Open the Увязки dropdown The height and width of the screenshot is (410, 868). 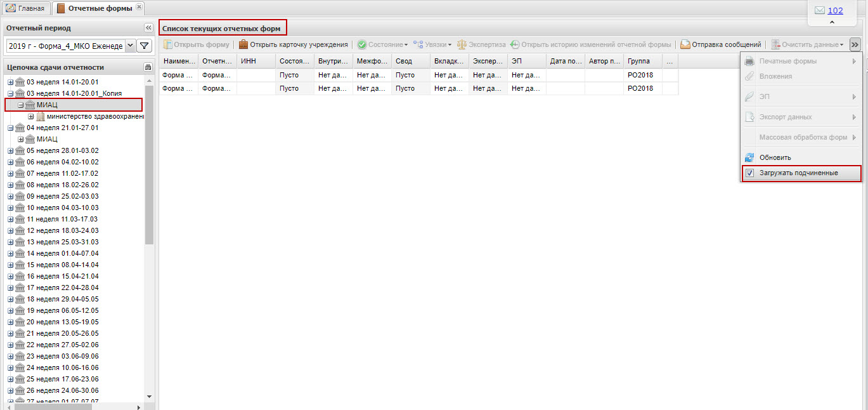click(x=432, y=44)
